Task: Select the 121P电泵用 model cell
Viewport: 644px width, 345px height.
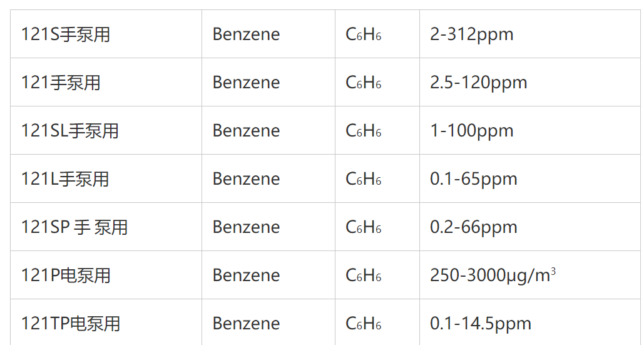Action: [66, 275]
